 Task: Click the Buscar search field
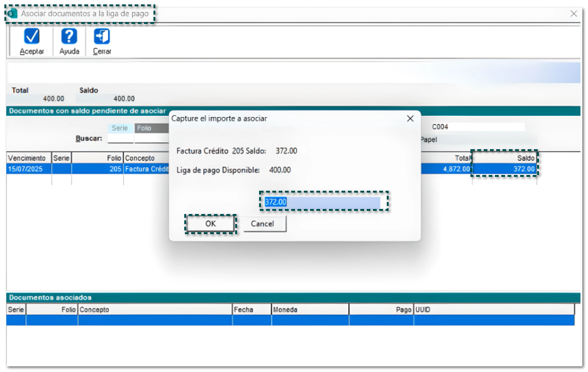tap(120, 139)
